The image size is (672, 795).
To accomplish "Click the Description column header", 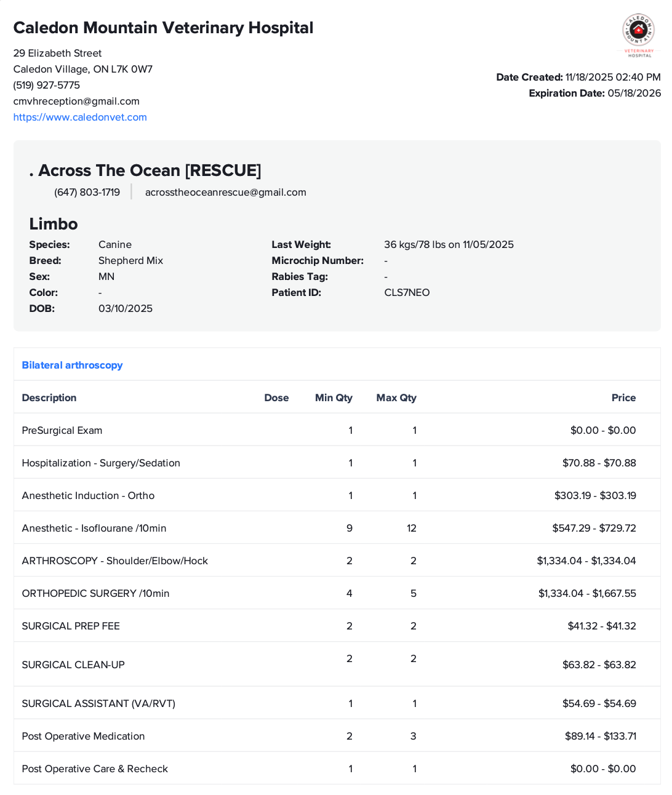I will click(x=49, y=397).
